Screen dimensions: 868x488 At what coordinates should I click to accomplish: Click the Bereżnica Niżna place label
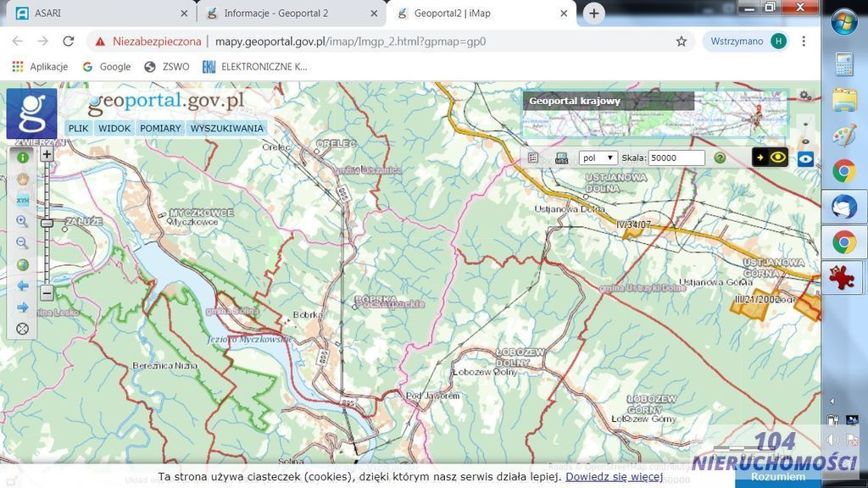point(165,366)
